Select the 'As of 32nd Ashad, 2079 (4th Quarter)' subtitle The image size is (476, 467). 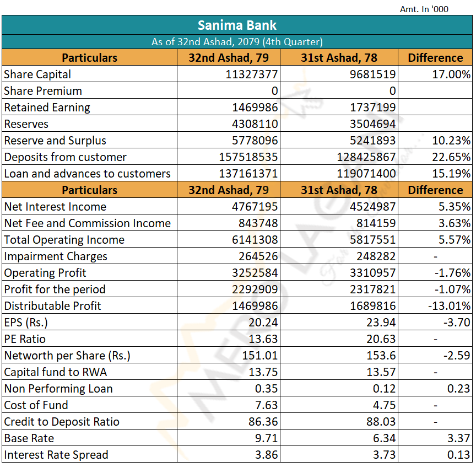tap(237, 41)
